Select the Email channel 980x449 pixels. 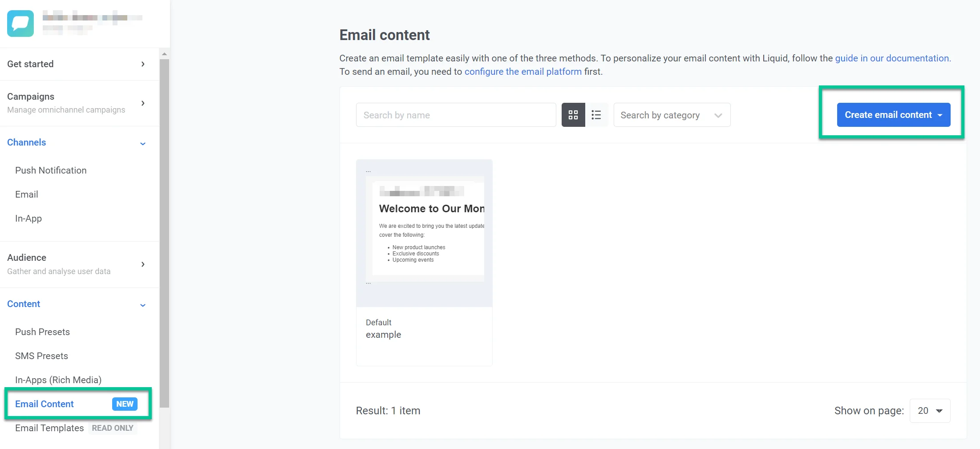click(x=27, y=194)
